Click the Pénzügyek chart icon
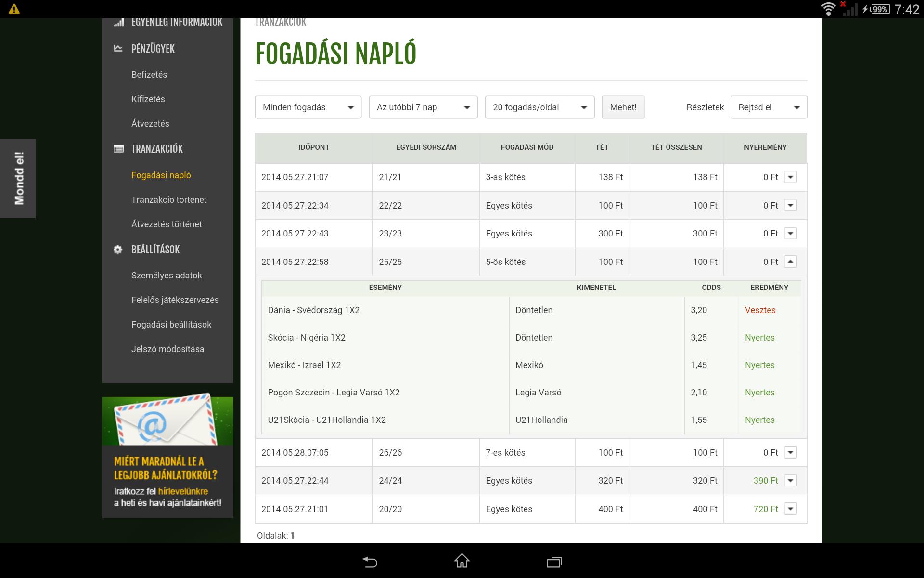Screen dimensions: 924x578 coord(118,48)
